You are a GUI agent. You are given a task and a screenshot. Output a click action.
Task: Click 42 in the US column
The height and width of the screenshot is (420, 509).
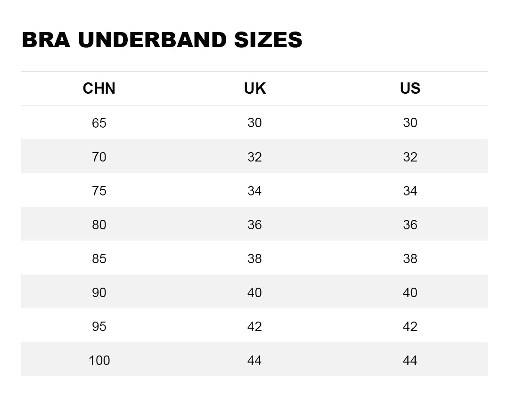410,326
